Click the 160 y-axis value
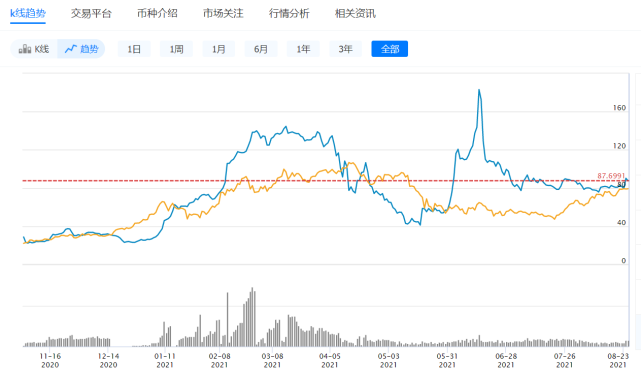Viewport: 641px width, 378px height. [x=619, y=108]
